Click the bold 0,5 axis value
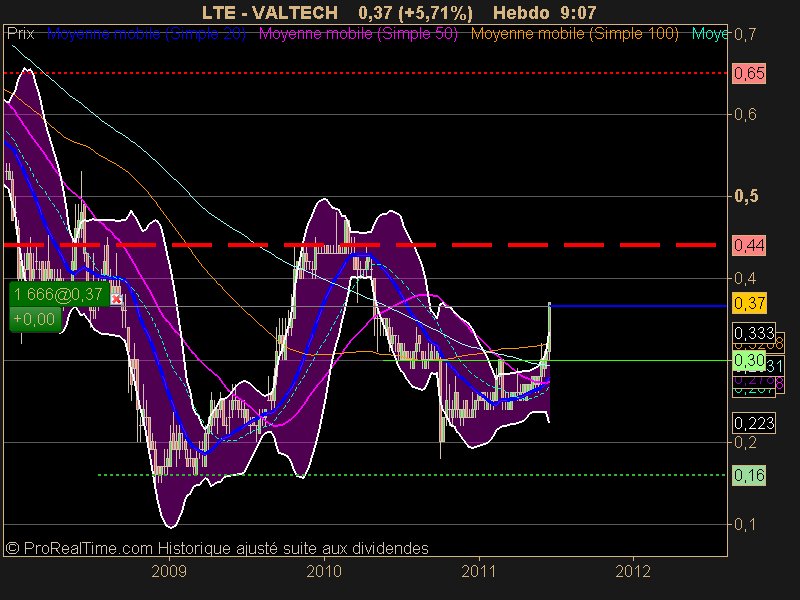 [x=746, y=196]
